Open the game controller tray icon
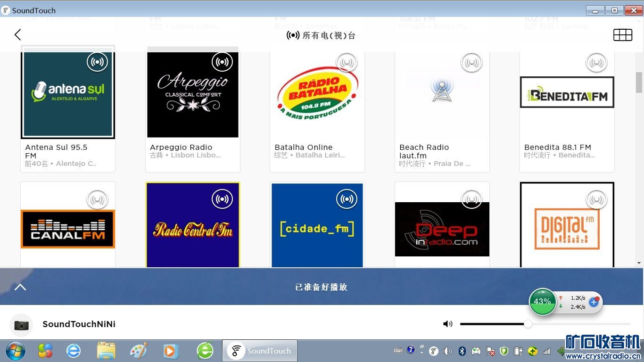This screenshot has width=644, height=362. (476, 351)
